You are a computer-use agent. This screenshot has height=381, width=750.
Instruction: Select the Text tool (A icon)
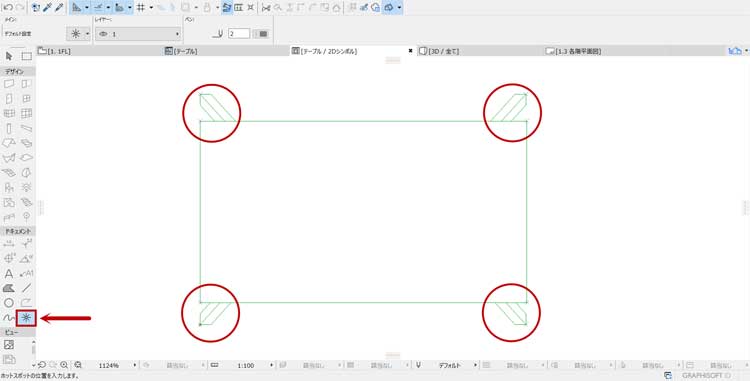click(x=9, y=273)
